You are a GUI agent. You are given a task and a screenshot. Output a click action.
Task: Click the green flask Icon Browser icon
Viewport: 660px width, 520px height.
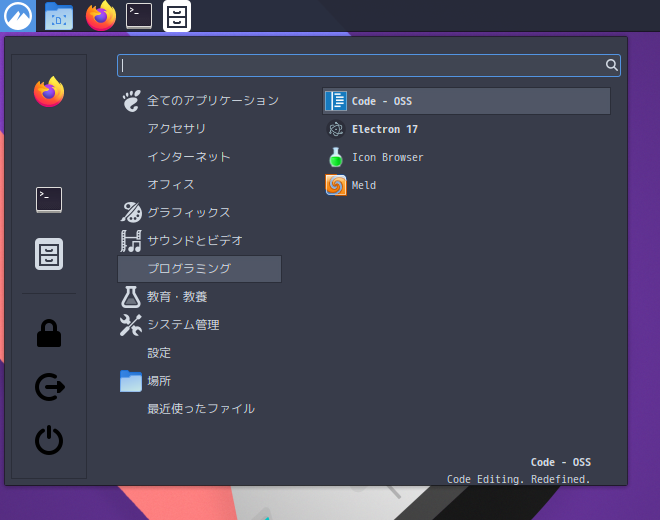tap(336, 157)
